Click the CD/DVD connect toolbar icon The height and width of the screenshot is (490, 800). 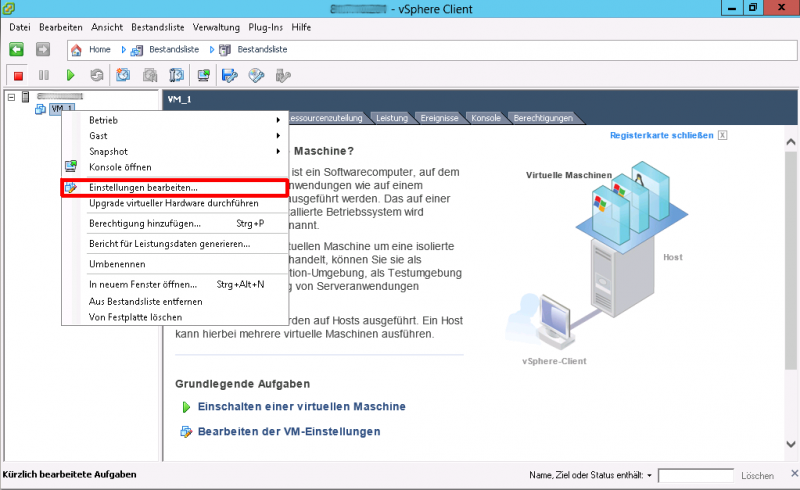click(256, 76)
